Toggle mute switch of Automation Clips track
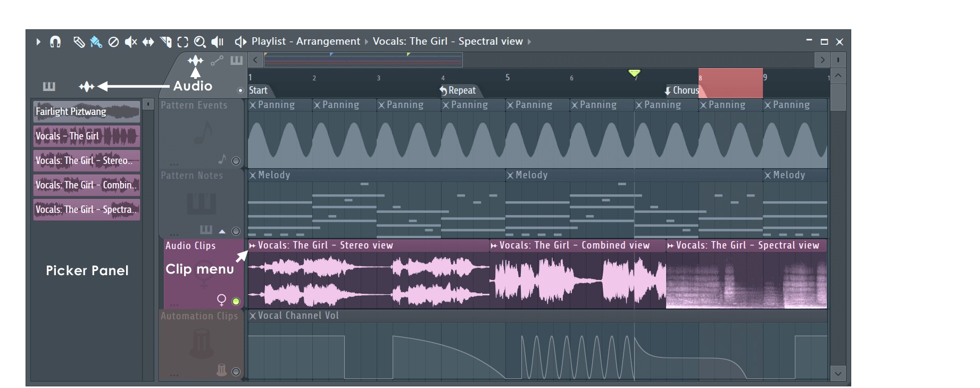 point(236,372)
